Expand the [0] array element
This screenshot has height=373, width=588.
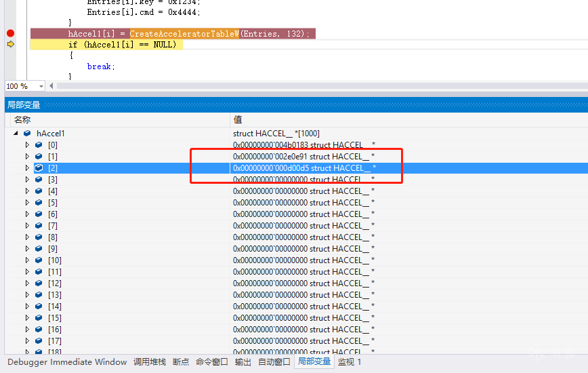coord(27,145)
